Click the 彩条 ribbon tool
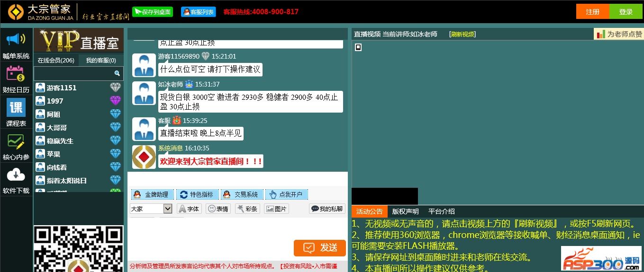This screenshot has height=272, width=644. click(247, 209)
